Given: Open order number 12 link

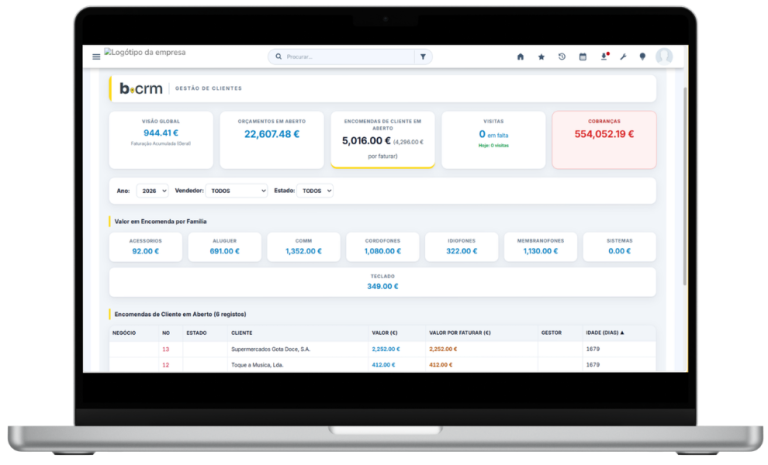Looking at the screenshot, I should point(166,365).
